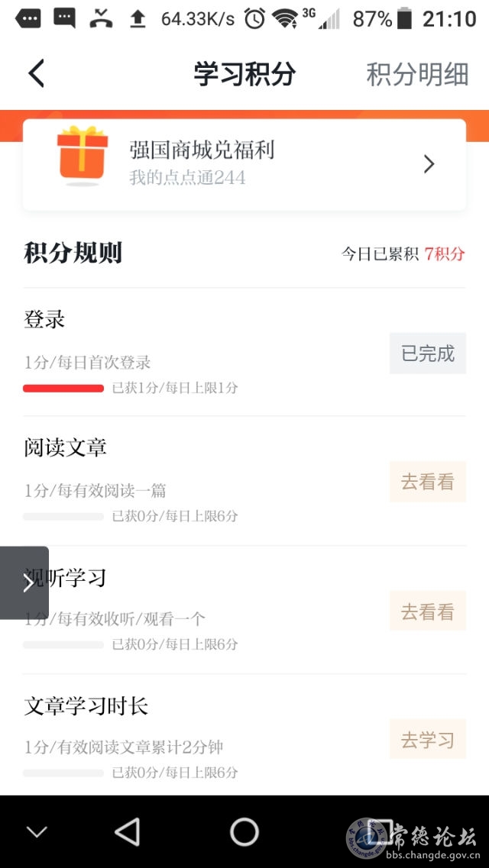489x868 pixels.
Task: Hide the navigation bar with the down chevron
Action: (x=37, y=831)
